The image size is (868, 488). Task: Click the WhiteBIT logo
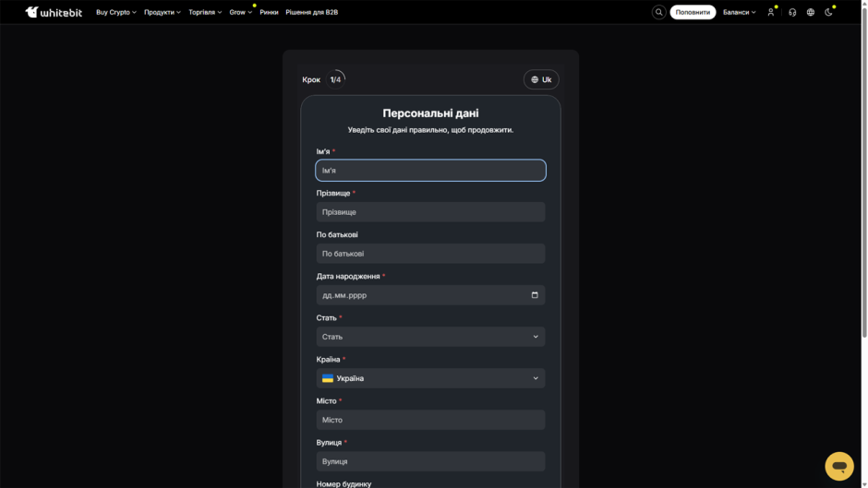(54, 12)
